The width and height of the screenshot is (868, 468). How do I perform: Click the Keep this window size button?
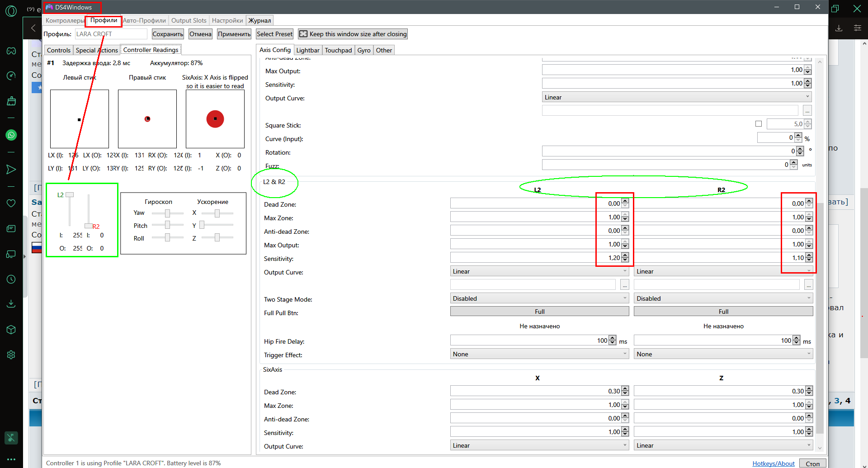pos(353,34)
